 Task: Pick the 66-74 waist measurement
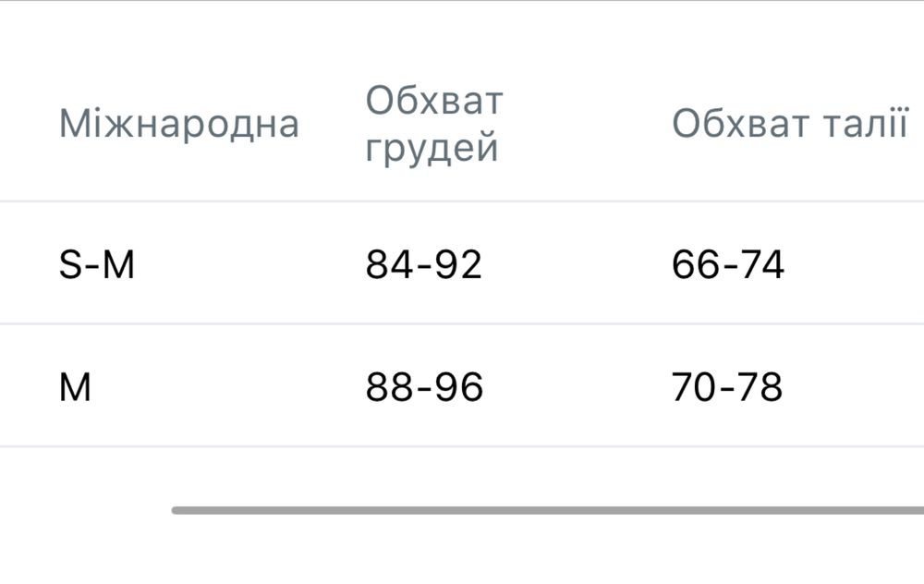coord(728,265)
